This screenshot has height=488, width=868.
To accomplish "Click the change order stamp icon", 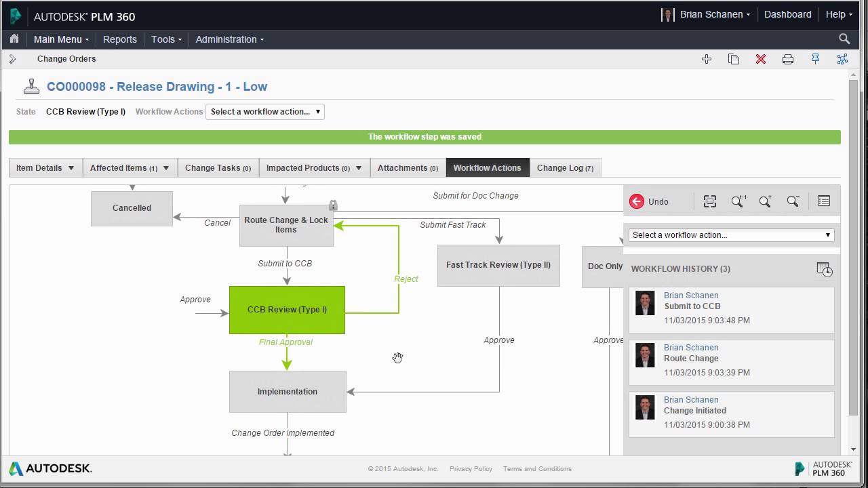I will pos(31,86).
